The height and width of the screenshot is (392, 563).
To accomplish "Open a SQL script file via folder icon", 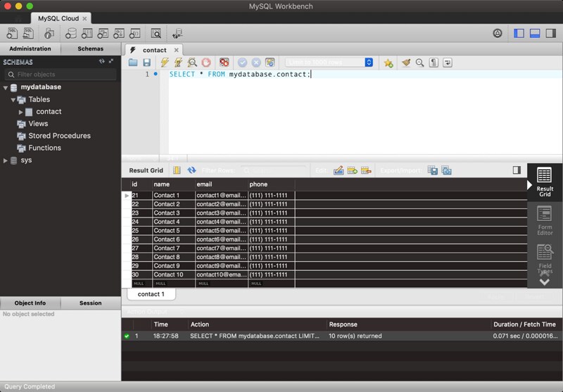I will [133, 63].
